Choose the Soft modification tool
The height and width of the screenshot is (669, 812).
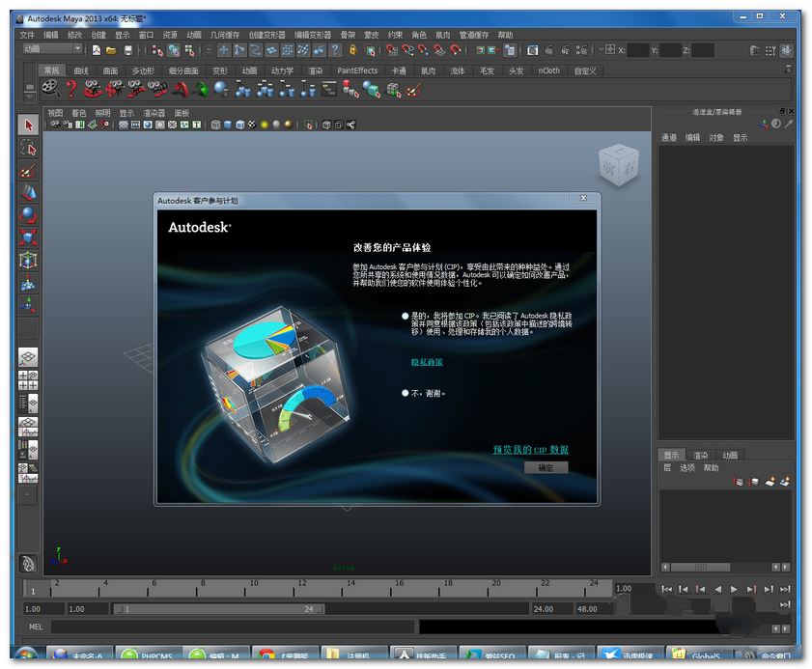[28, 283]
